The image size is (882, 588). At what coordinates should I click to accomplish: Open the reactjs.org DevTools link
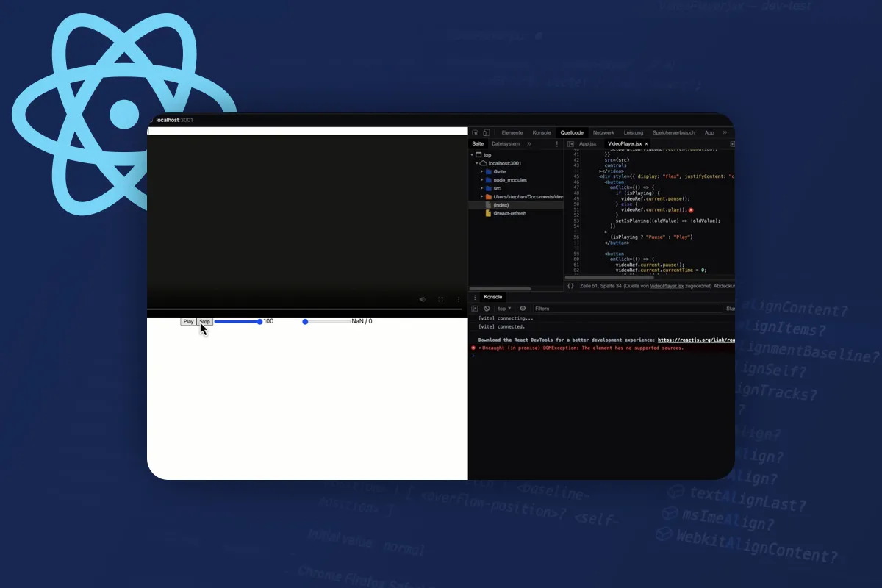696,340
